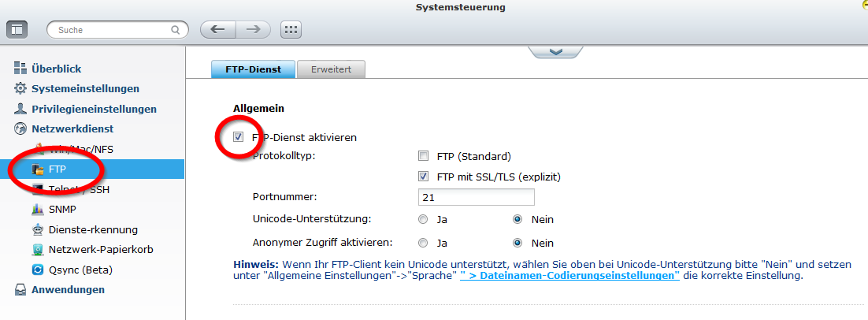Click the back navigation arrow
868x320 pixels.
point(218,30)
